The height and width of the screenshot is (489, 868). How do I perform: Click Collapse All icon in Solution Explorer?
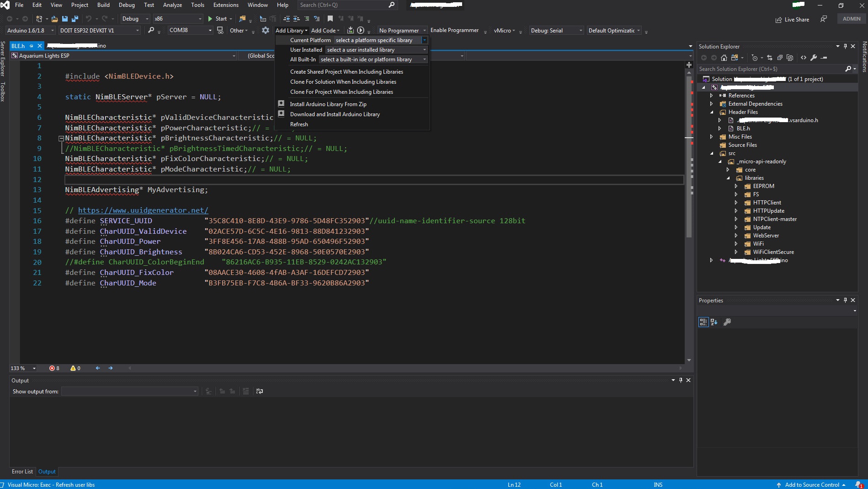click(780, 58)
